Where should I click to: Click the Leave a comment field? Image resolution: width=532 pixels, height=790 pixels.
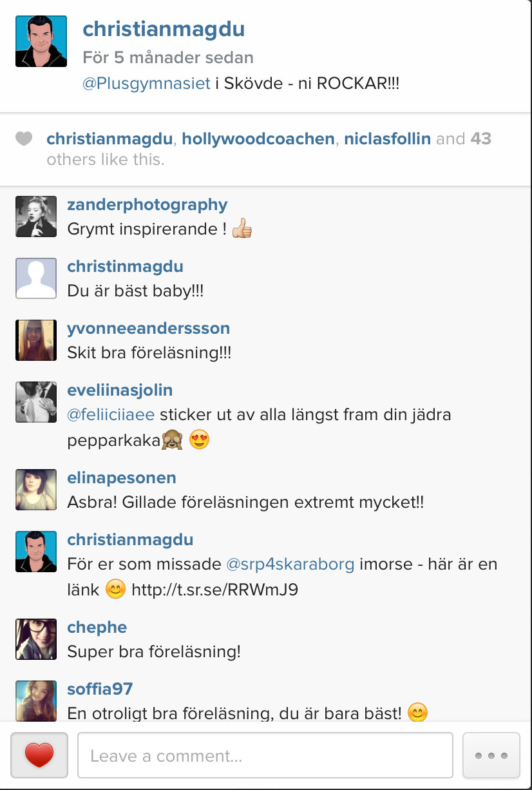265,755
